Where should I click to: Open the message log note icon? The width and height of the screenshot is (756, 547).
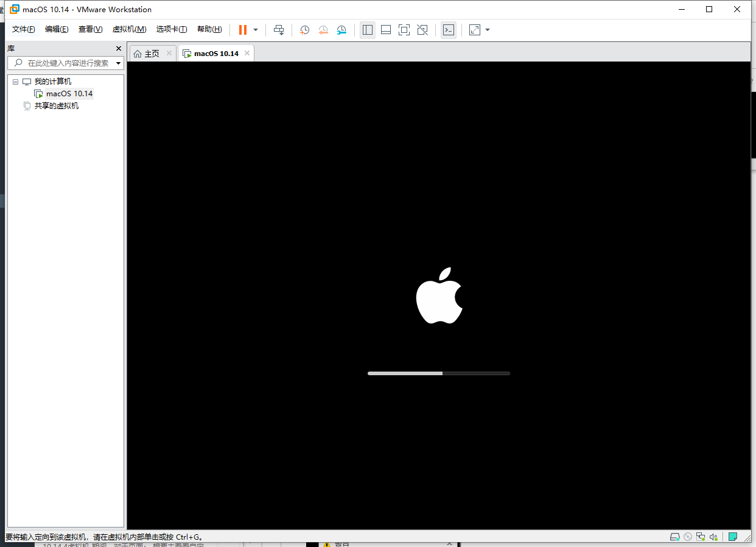(x=733, y=537)
